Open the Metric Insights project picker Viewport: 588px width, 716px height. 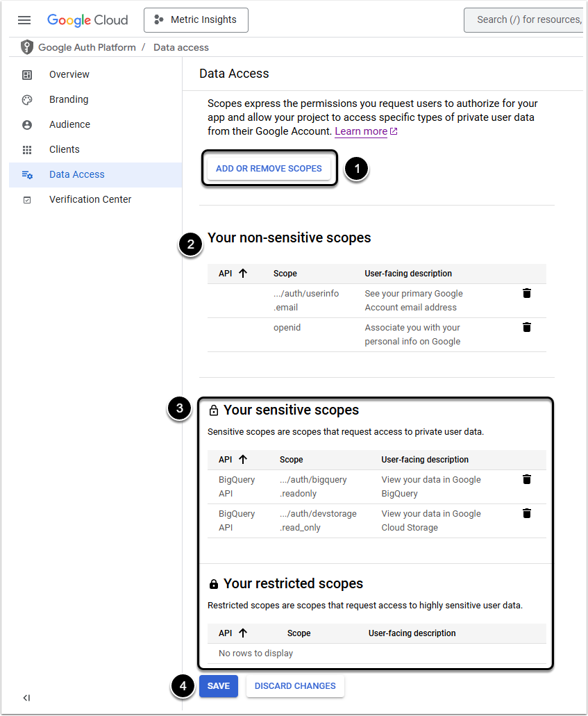click(196, 20)
